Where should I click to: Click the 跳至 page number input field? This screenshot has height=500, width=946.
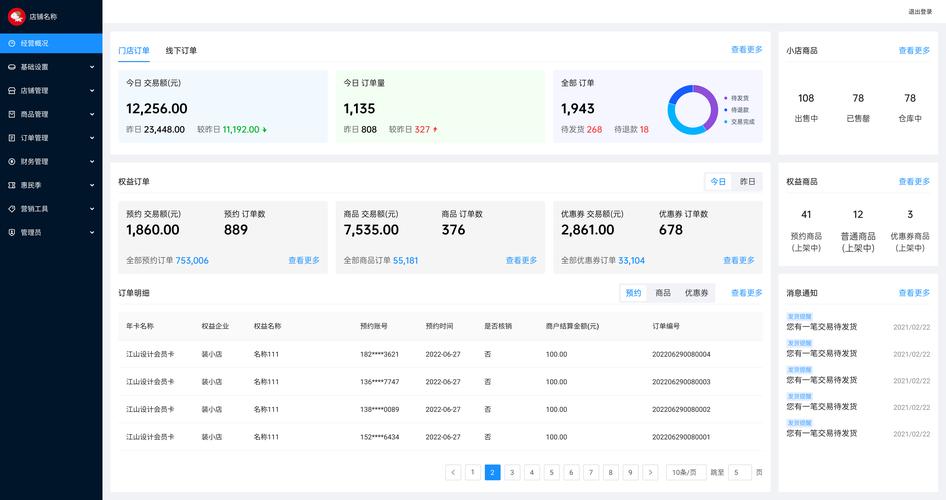[x=740, y=472]
